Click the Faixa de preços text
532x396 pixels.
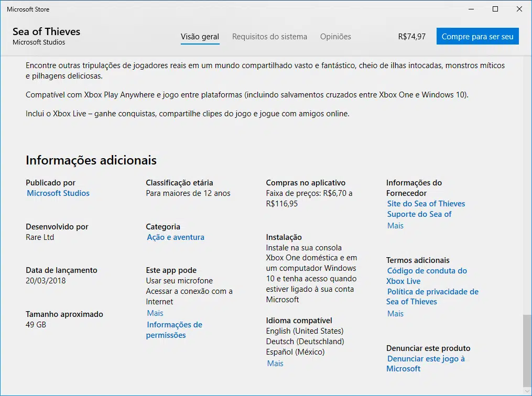click(309, 199)
